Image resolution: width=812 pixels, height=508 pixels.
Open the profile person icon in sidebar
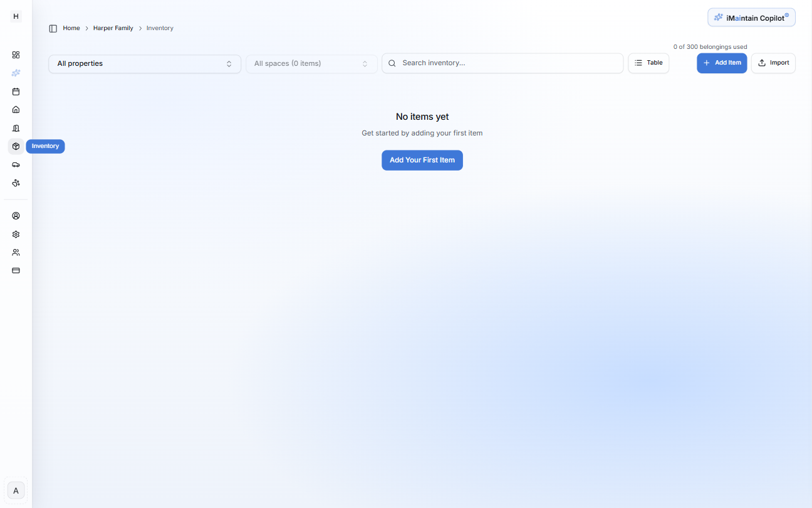pos(16,216)
